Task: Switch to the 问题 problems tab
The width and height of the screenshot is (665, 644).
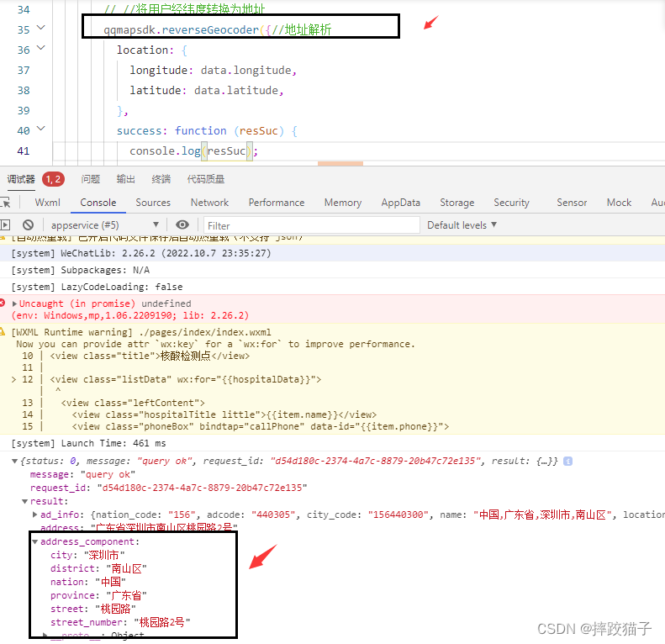Action: coord(90,179)
